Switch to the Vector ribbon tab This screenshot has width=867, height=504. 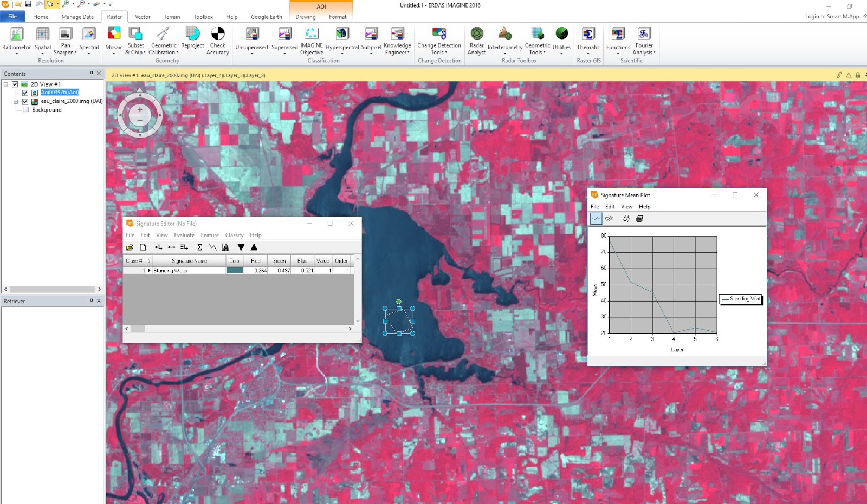[x=143, y=17]
